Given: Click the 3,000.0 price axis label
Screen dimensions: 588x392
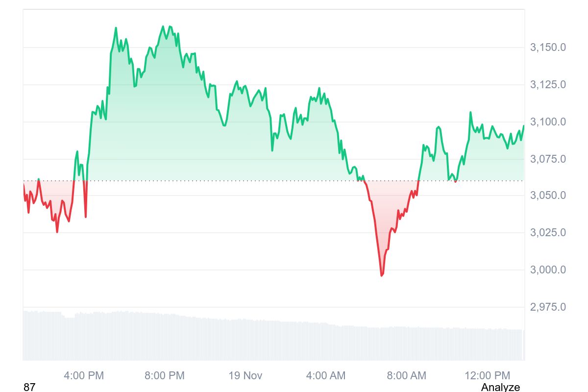Looking at the screenshot, I should [x=548, y=270].
